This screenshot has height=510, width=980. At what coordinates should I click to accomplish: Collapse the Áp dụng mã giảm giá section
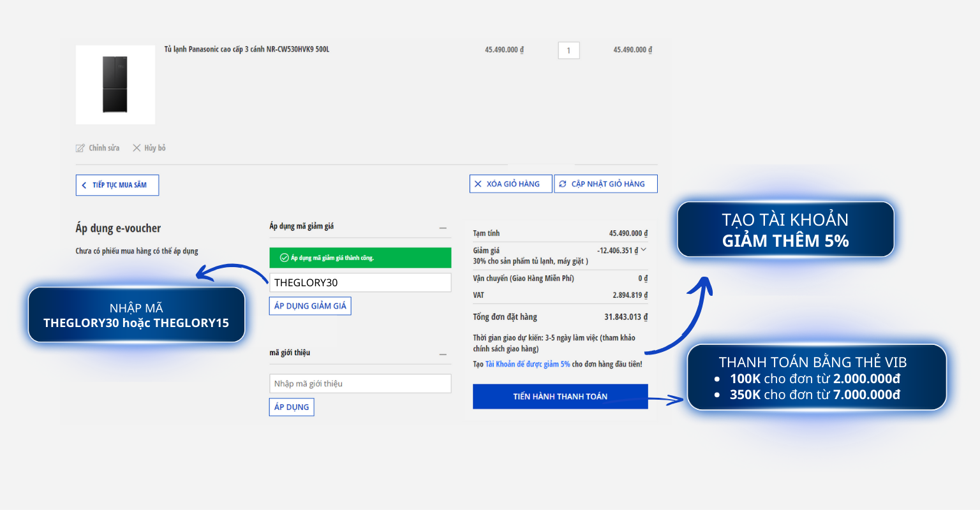coord(443,228)
